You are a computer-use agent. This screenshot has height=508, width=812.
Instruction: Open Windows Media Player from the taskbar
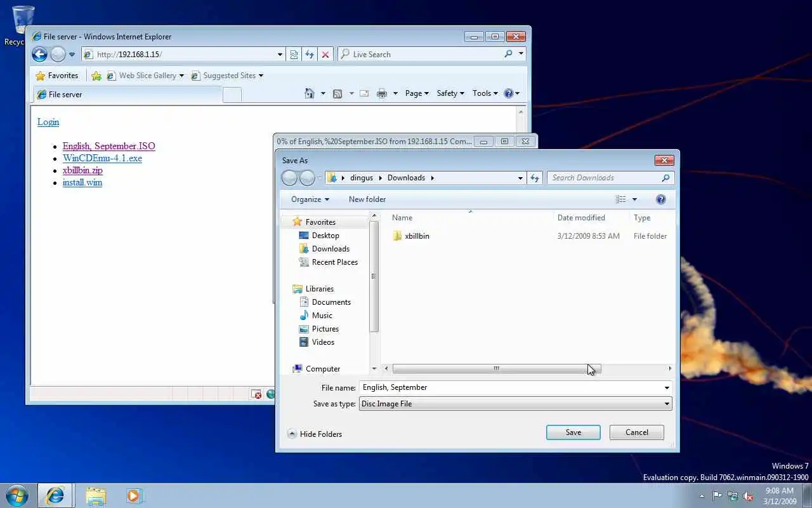[134, 495]
